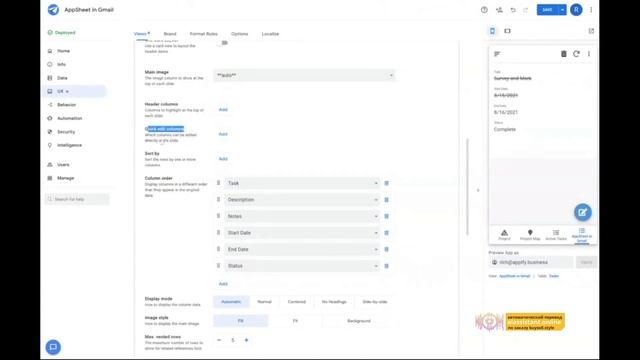Open the Notes column order dropdown

tap(302, 216)
